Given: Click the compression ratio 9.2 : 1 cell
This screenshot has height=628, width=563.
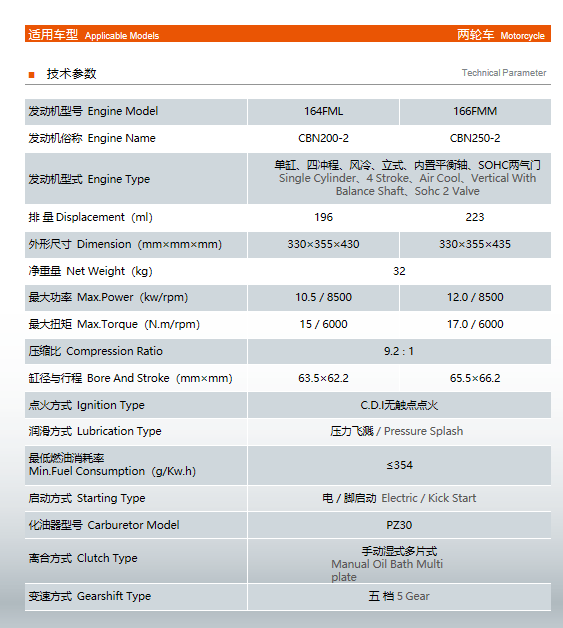Looking at the screenshot, I should tap(399, 351).
